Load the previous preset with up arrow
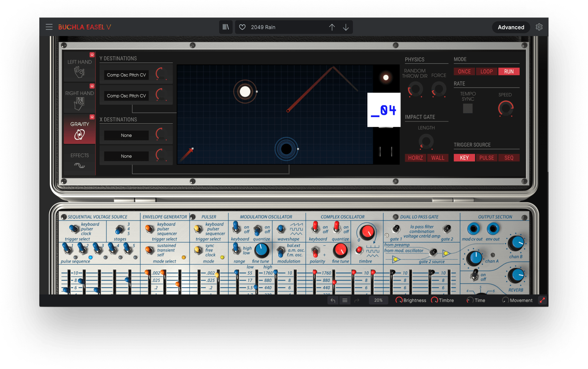The width and height of the screenshot is (588, 369). click(x=332, y=27)
